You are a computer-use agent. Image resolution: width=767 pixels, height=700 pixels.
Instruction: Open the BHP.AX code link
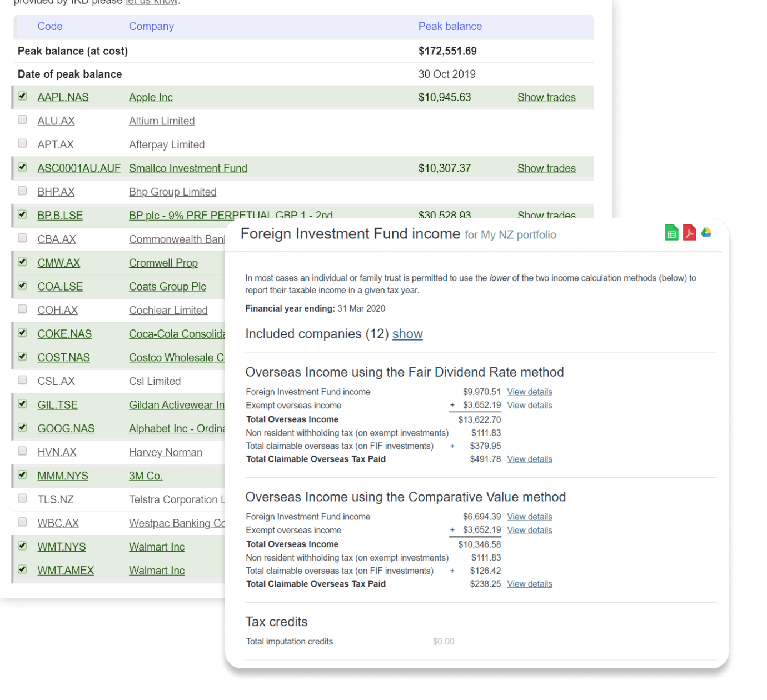click(x=56, y=192)
